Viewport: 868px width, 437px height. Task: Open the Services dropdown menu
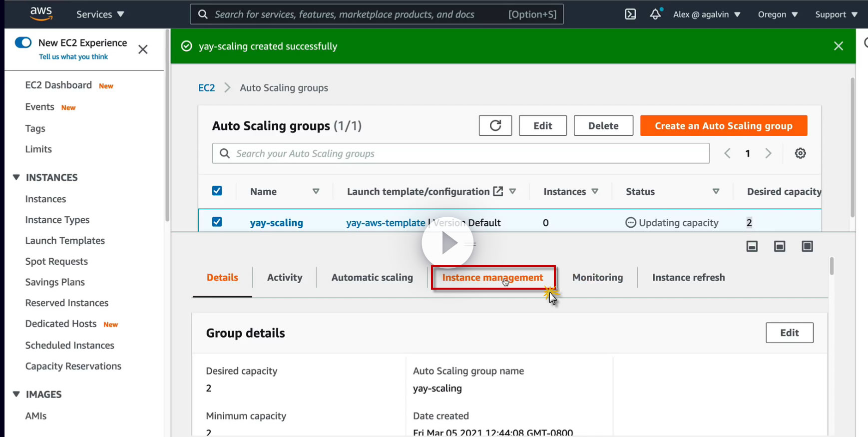[100, 14]
